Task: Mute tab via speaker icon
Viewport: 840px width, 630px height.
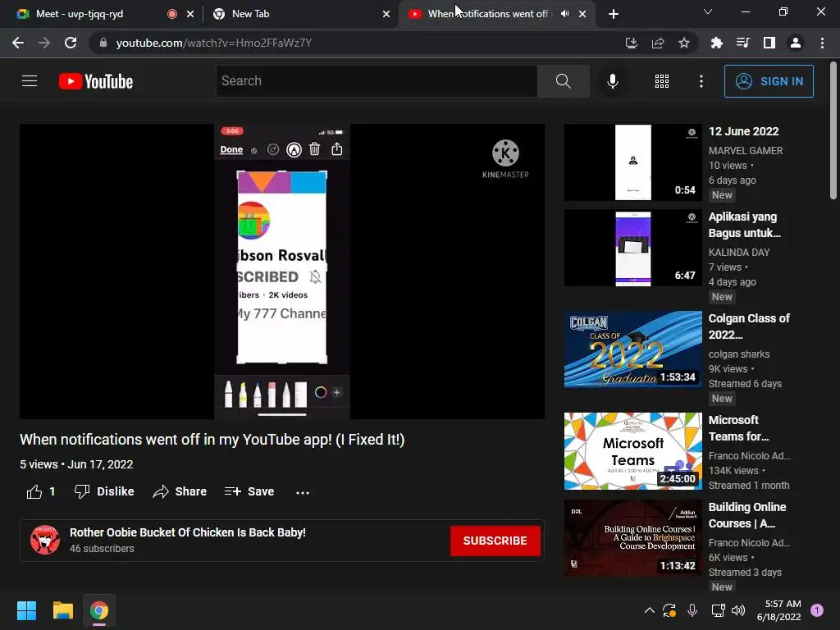Action: tap(564, 14)
